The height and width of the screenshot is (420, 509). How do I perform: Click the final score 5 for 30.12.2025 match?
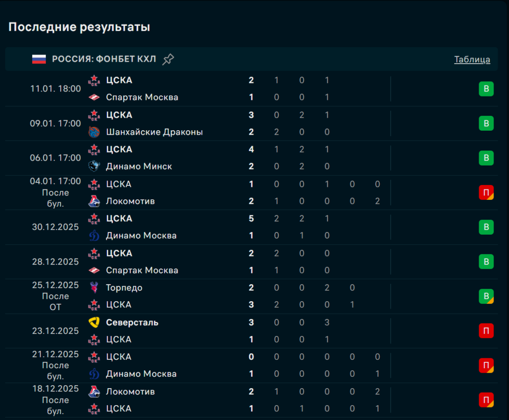pyautogui.click(x=252, y=219)
